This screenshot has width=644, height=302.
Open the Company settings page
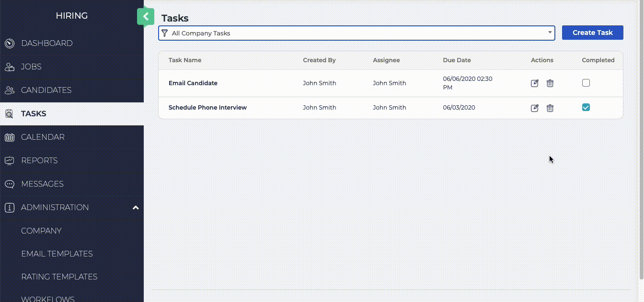coord(41,231)
